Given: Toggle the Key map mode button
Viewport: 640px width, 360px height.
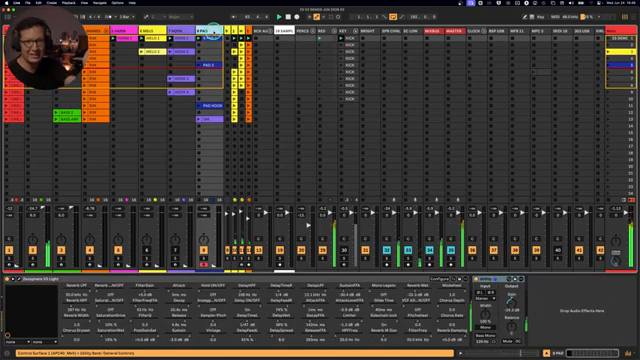Looking at the screenshot, I should 540,17.
